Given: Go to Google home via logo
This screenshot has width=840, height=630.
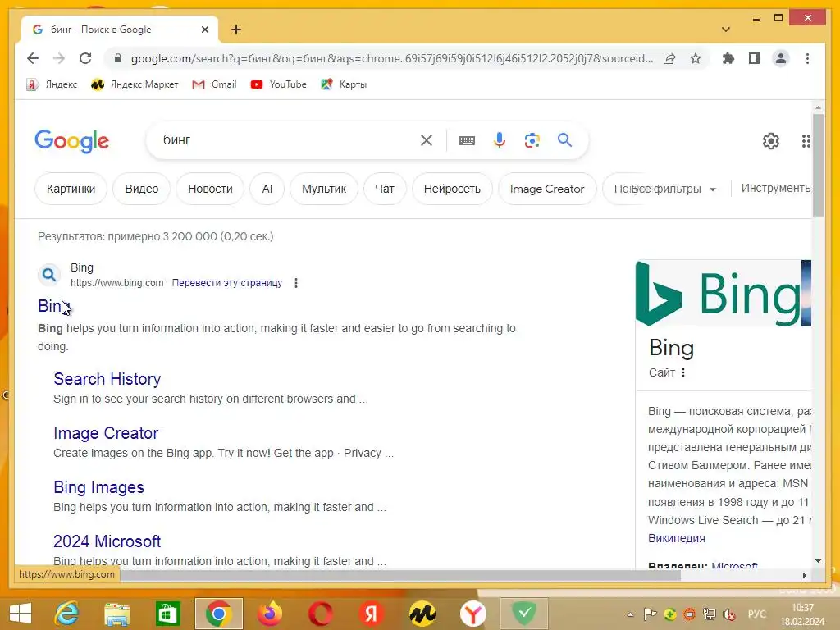Looking at the screenshot, I should tap(72, 141).
